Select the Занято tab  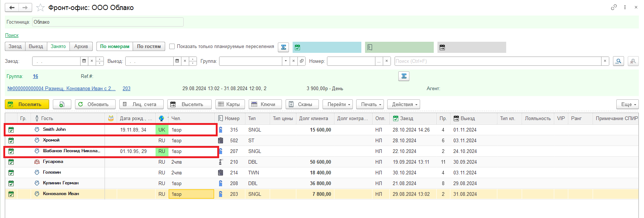[x=58, y=47]
